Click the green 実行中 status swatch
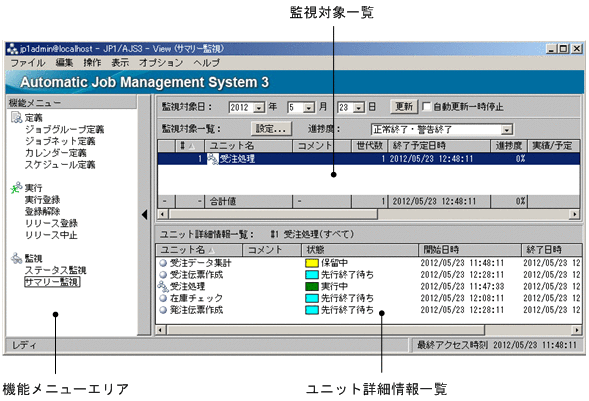589x401 pixels. (x=312, y=286)
